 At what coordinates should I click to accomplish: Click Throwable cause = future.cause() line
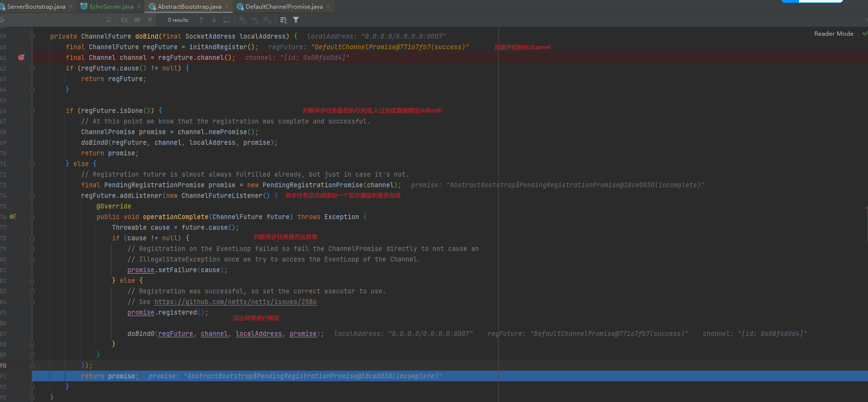176,227
